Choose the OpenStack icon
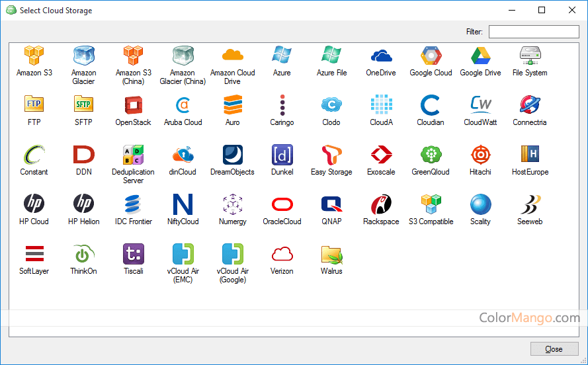588x365 pixels. [133, 105]
